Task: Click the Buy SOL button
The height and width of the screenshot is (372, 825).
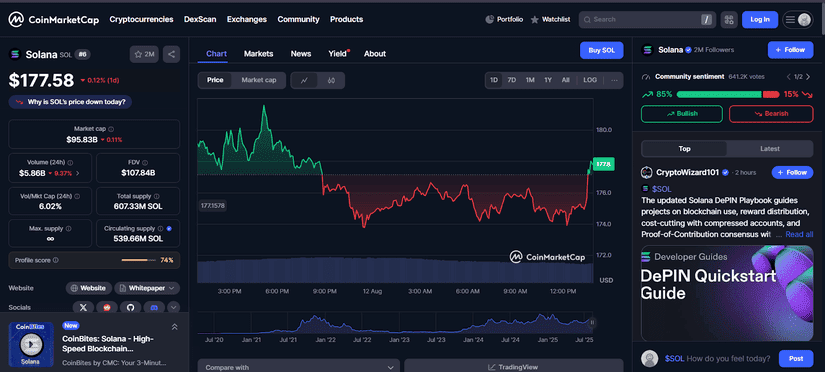Action: 601,51
